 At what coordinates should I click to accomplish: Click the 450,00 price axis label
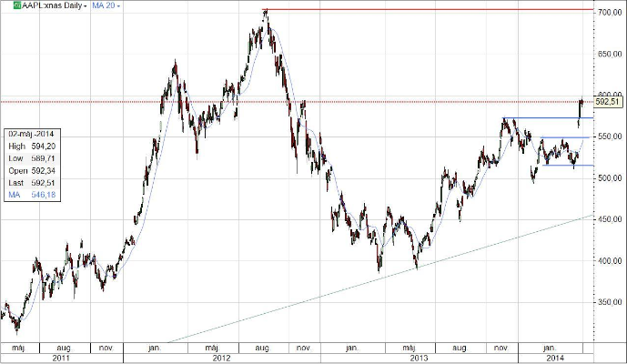(x=610, y=219)
